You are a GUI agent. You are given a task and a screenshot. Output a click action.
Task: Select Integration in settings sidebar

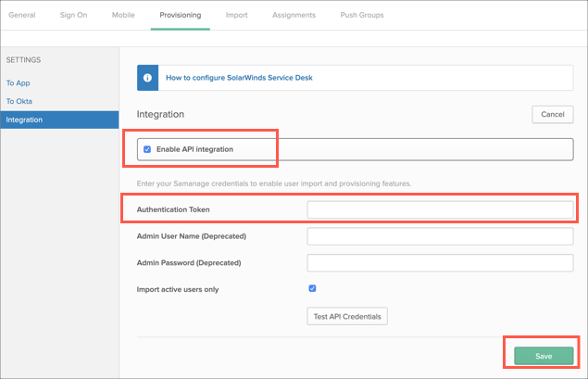(x=24, y=120)
